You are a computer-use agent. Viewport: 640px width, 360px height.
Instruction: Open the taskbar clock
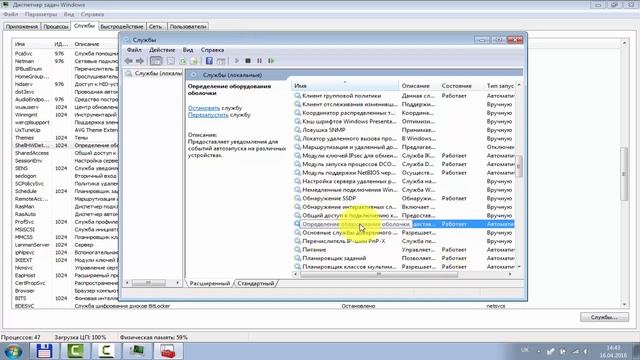(613, 351)
